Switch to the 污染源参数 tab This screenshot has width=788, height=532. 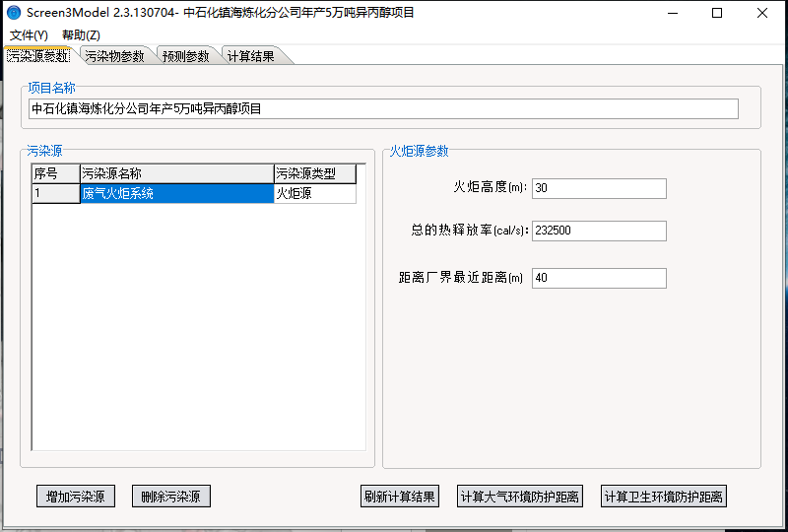pyautogui.click(x=38, y=56)
